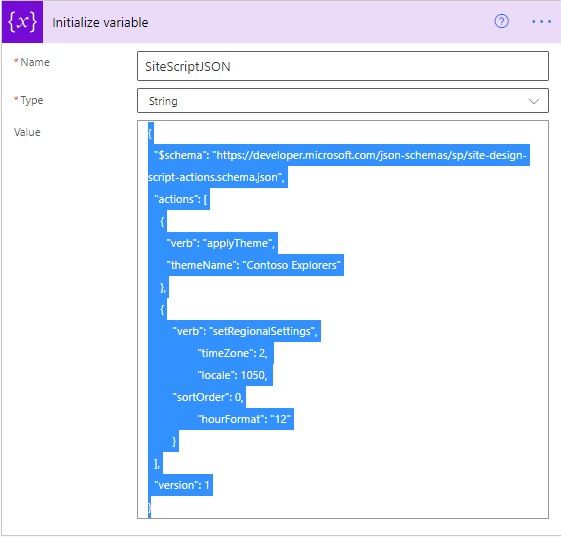561x537 pixels.
Task: Open the three-dots more options menu
Action: coord(541,22)
